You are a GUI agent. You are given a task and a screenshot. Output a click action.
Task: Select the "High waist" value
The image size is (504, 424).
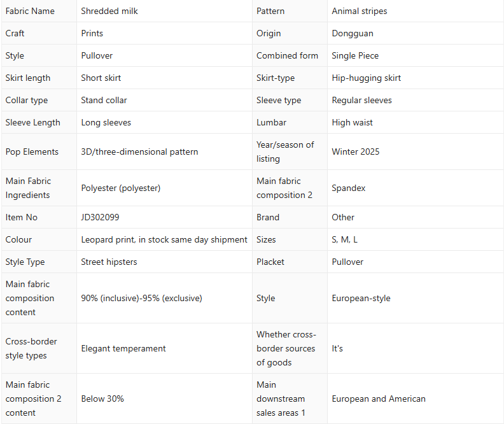pyautogui.click(x=352, y=122)
